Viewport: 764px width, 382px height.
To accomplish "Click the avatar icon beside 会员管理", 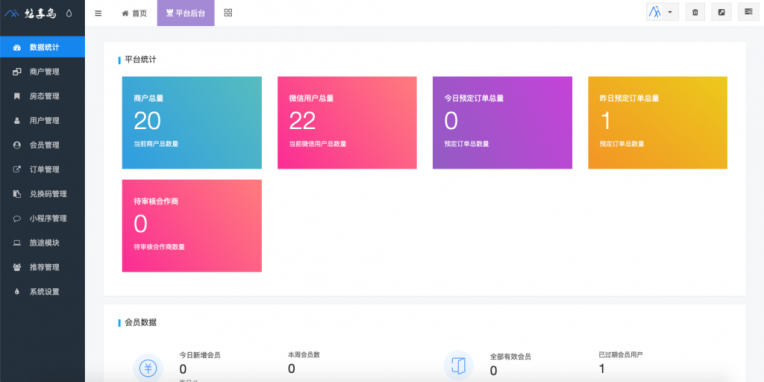I will (17, 145).
